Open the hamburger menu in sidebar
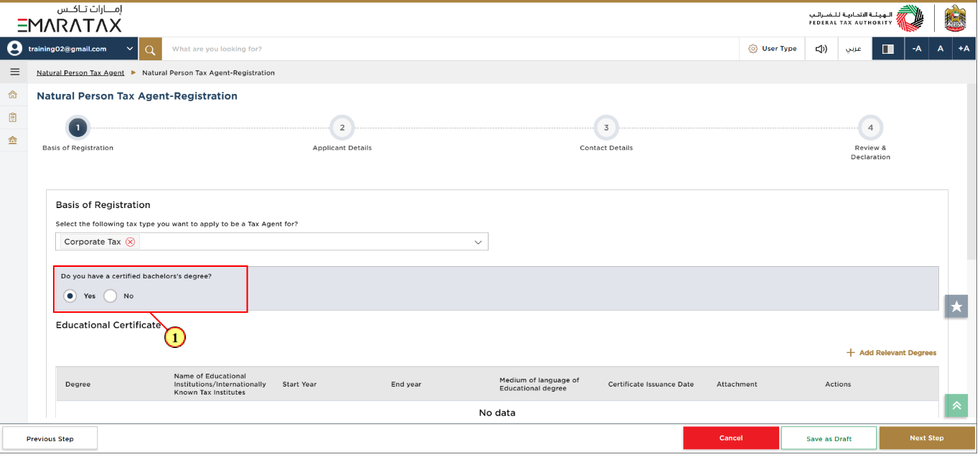This screenshot has width=980, height=457. click(14, 72)
